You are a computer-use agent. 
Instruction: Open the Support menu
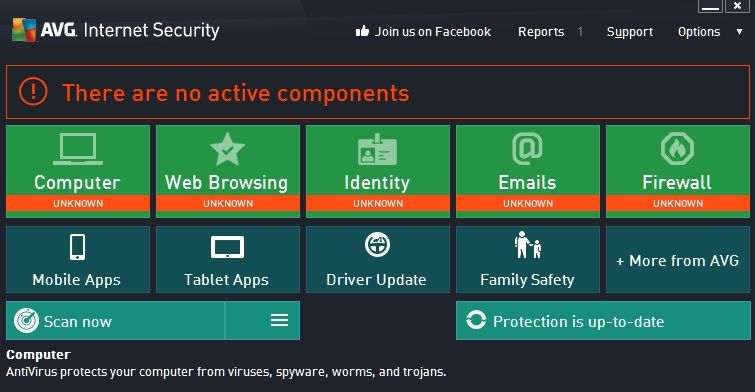pos(630,32)
